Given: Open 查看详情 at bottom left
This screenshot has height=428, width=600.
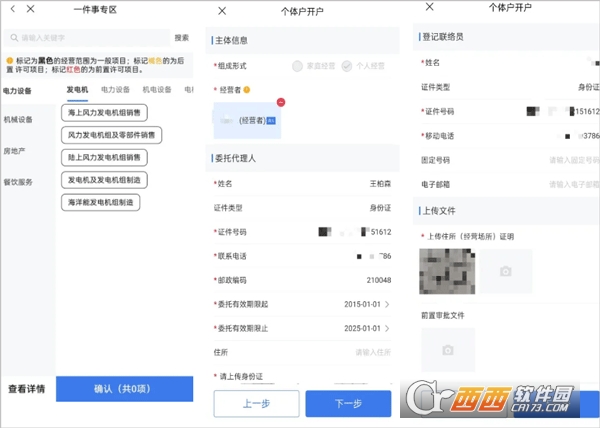Looking at the screenshot, I should [x=27, y=389].
